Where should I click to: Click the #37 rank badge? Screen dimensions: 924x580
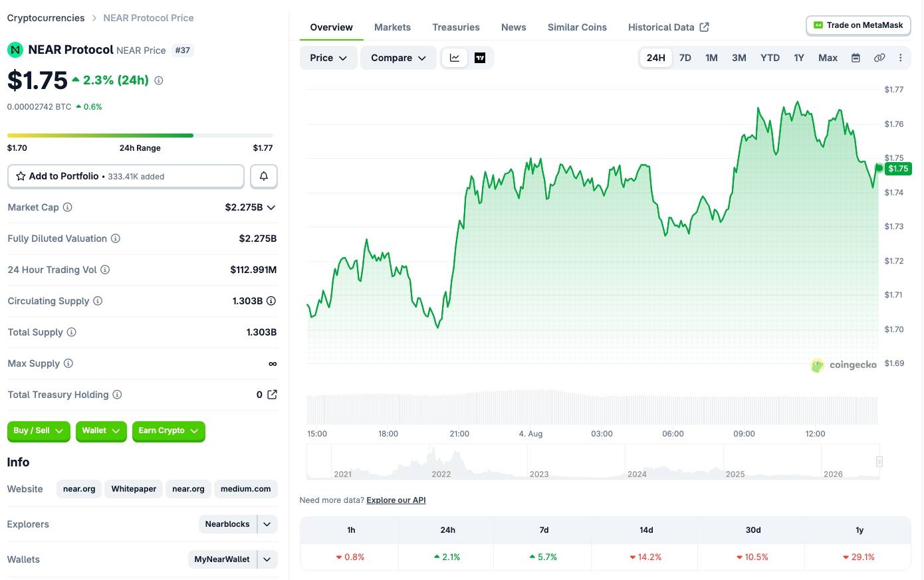pyautogui.click(x=183, y=50)
